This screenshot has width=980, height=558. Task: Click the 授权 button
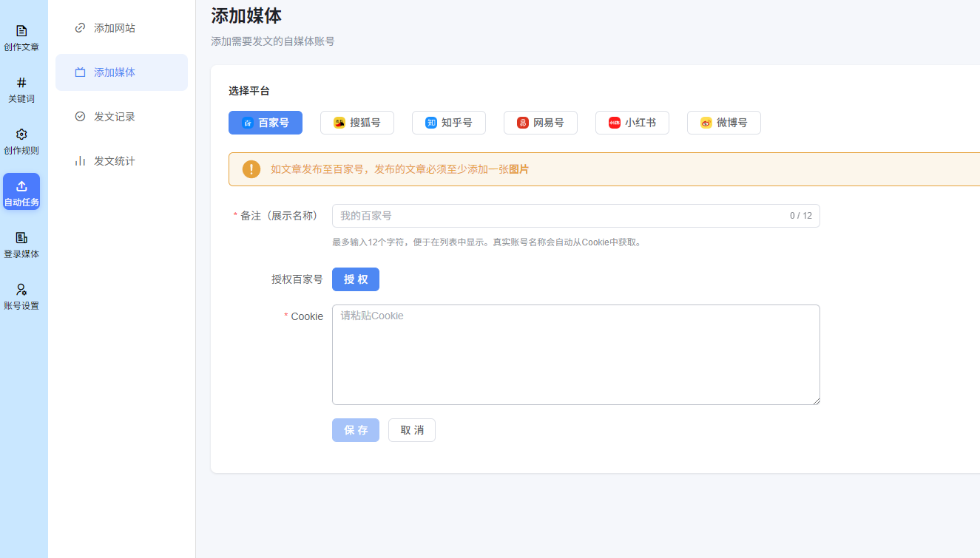coord(356,279)
